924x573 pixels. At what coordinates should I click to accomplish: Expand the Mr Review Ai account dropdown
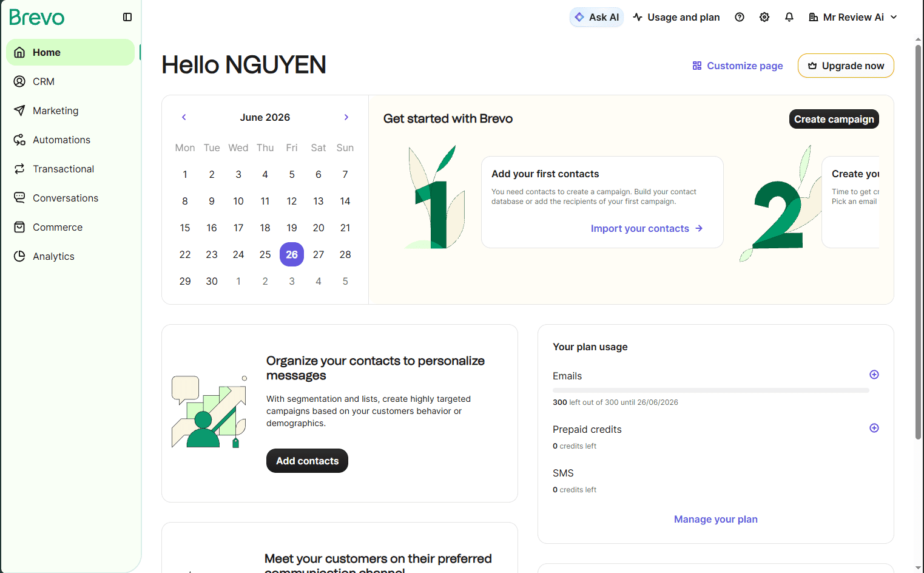(x=852, y=17)
